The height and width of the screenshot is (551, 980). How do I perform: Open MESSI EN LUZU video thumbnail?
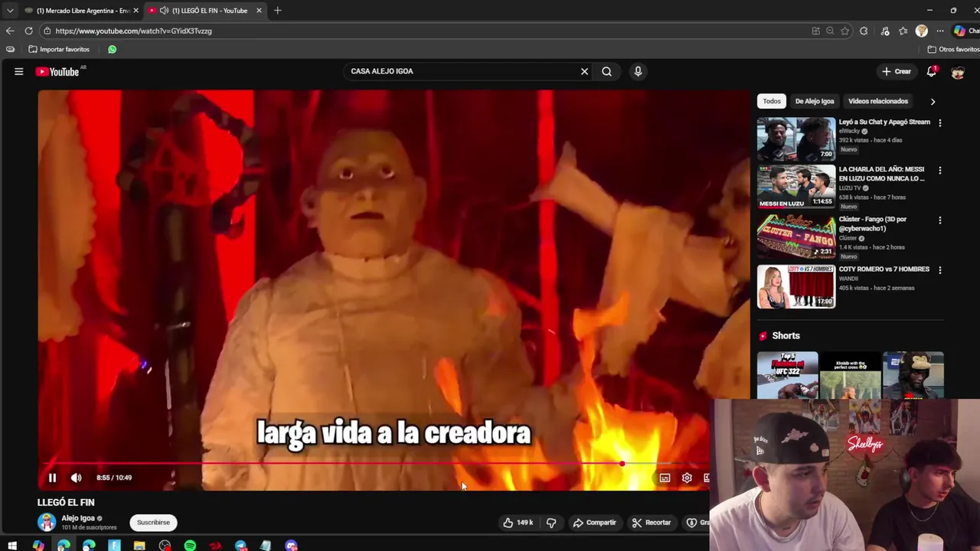coord(796,186)
